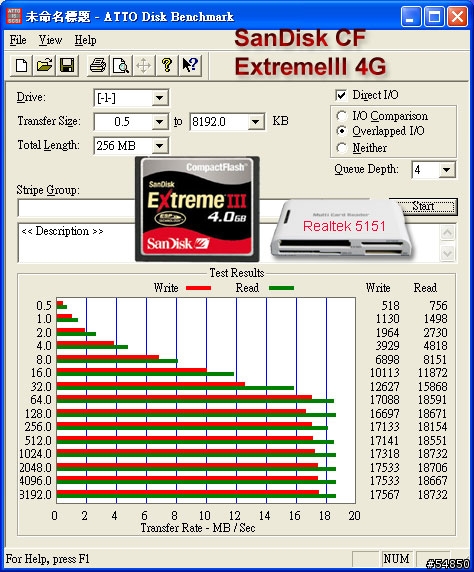This screenshot has width=474, height=572.
Task: Click the 'Test Results' group heading
Action: 237,273
